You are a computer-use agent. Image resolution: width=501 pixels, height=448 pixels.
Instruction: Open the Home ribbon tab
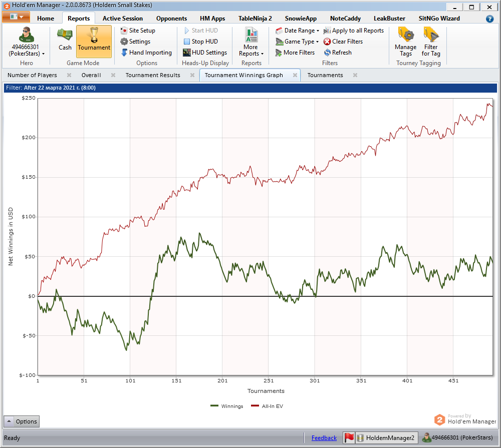[x=46, y=19]
